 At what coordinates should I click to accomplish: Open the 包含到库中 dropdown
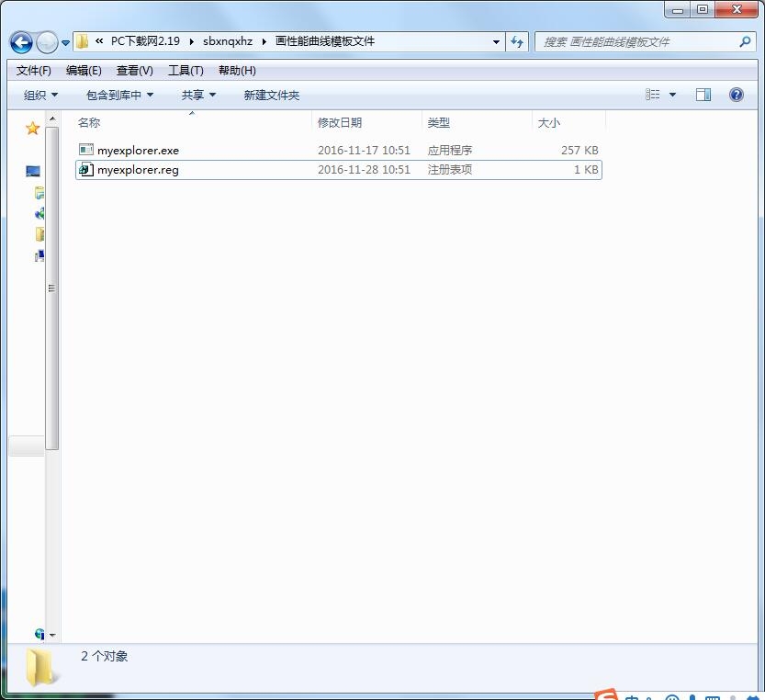pos(120,96)
